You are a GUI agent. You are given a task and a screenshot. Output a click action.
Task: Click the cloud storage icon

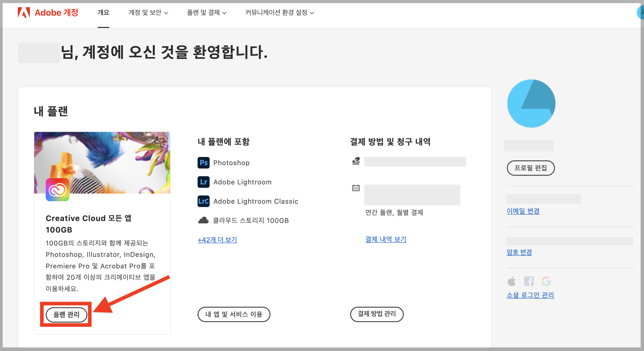(203, 221)
